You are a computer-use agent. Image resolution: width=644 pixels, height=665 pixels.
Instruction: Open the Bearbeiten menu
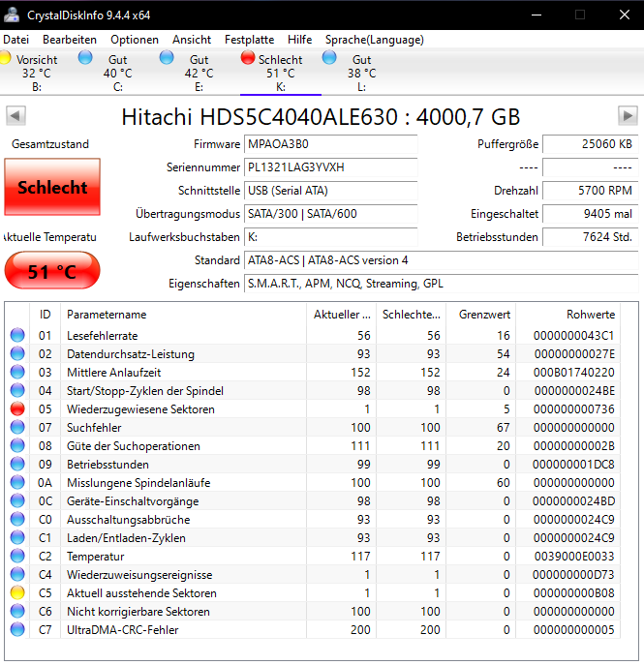[x=70, y=40]
